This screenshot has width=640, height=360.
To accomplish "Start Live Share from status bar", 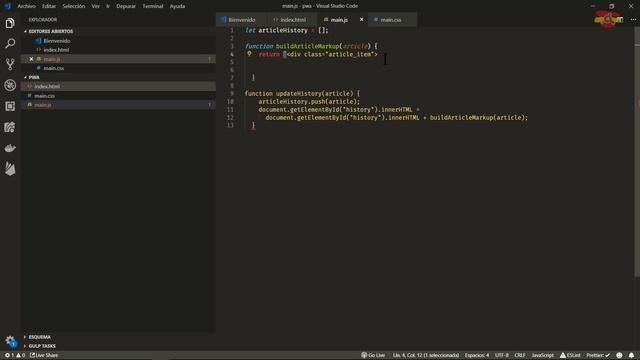I will pyautogui.click(x=44, y=355).
